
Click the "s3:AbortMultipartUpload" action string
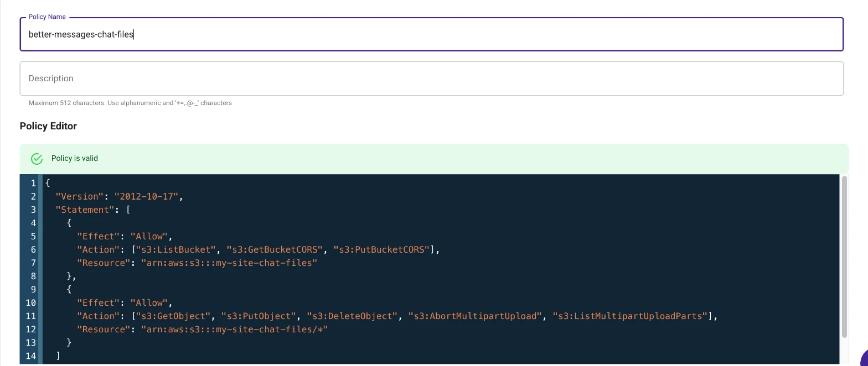(476, 316)
